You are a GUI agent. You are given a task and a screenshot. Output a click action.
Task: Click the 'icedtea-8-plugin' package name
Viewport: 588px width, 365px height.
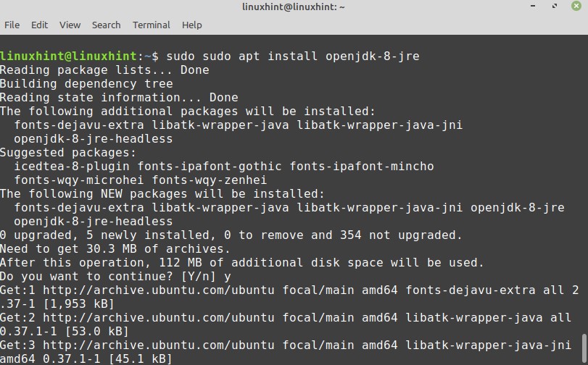[72, 167]
